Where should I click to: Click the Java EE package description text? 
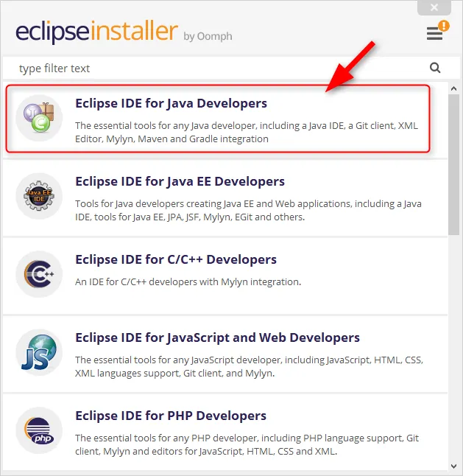(x=247, y=210)
